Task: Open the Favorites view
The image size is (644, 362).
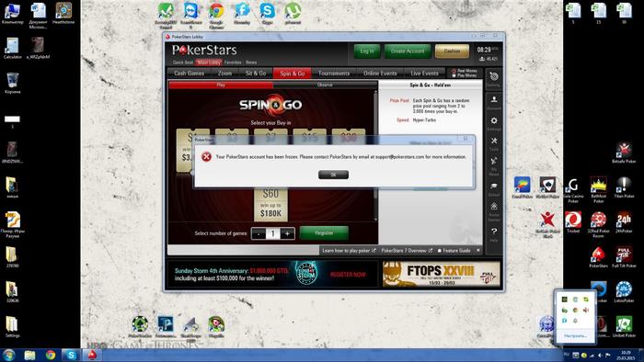Action: point(233,62)
